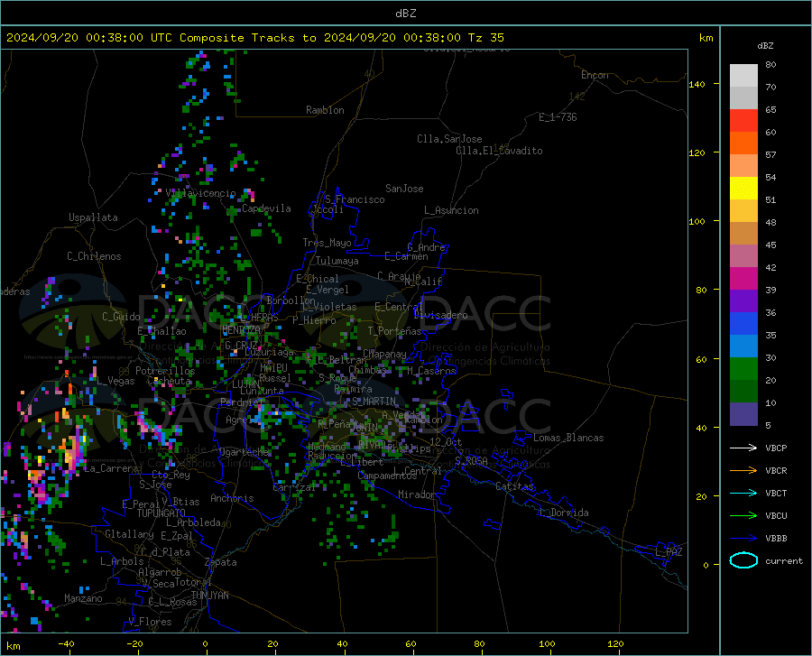Select the light blue 30 dBZ color swatch
This screenshot has height=656, width=812.
pyautogui.click(x=743, y=346)
